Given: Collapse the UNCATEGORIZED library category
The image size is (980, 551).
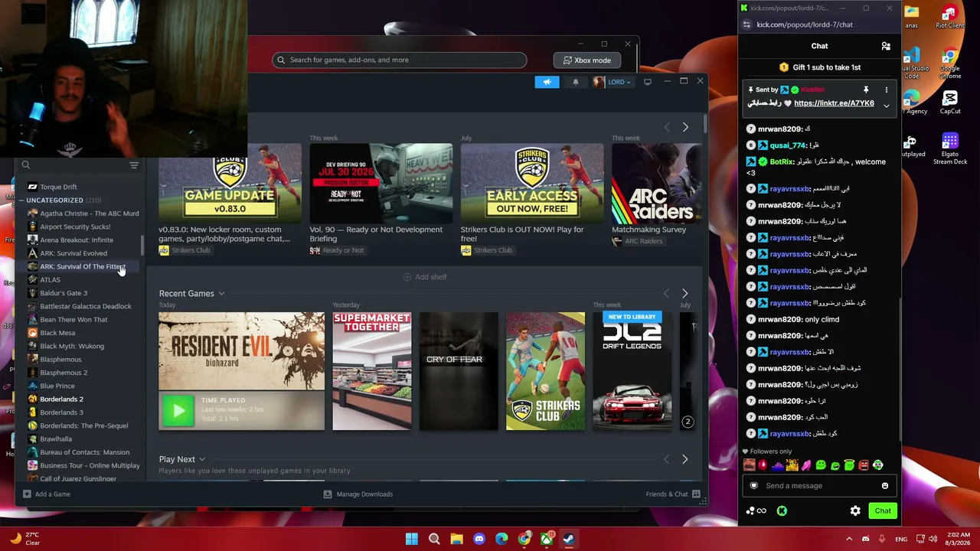Looking at the screenshot, I should pyautogui.click(x=21, y=201).
